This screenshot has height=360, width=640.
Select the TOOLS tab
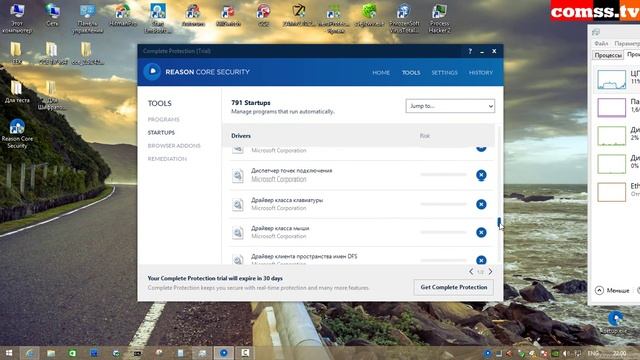[x=411, y=73]
